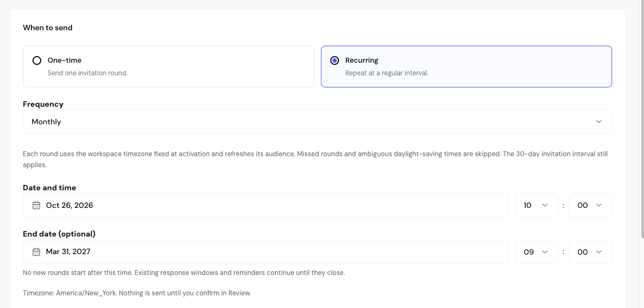The image size is (644, 308).
Task: Open the Frequency dropdown showing Monthly
Action: point(318,122)
